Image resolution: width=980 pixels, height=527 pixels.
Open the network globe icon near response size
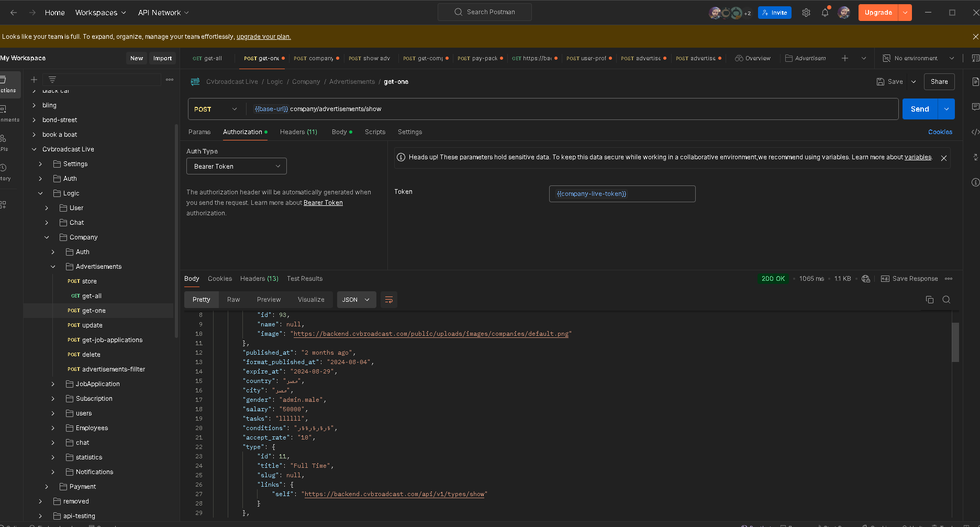coord(866,279)
